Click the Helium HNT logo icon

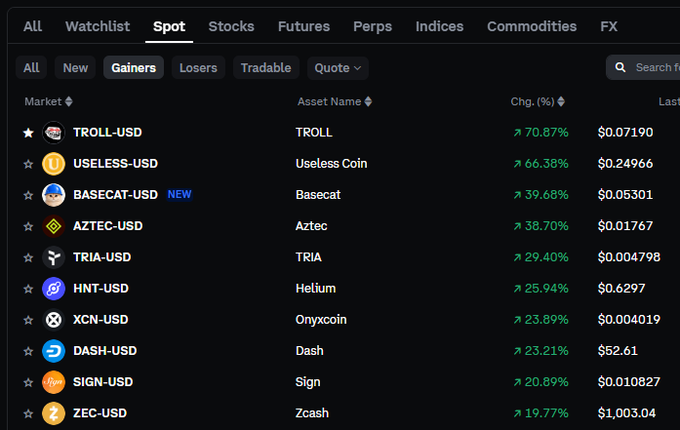(x=53, y=289)
